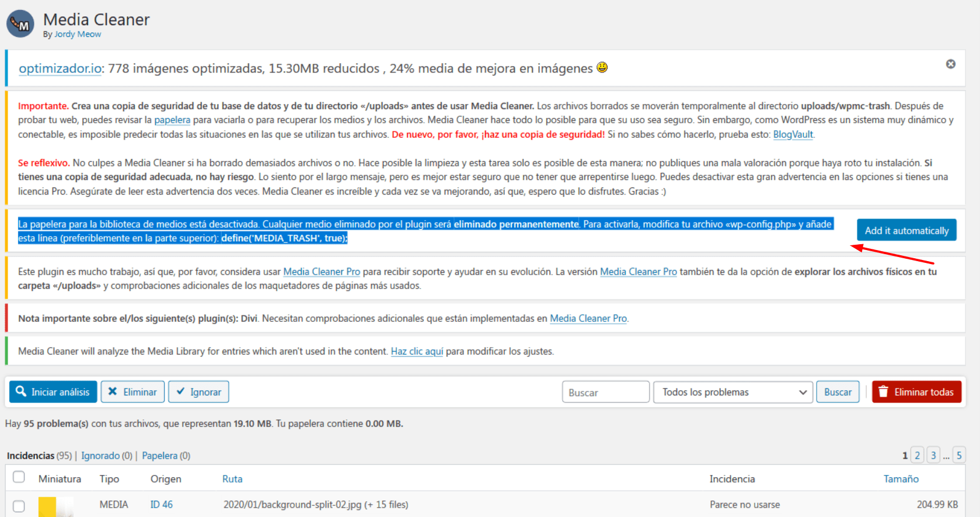This screenshot has width=980, height=517.
Task: Switch to the Papelera (0) tab
Action: click(x=166, y=456)
